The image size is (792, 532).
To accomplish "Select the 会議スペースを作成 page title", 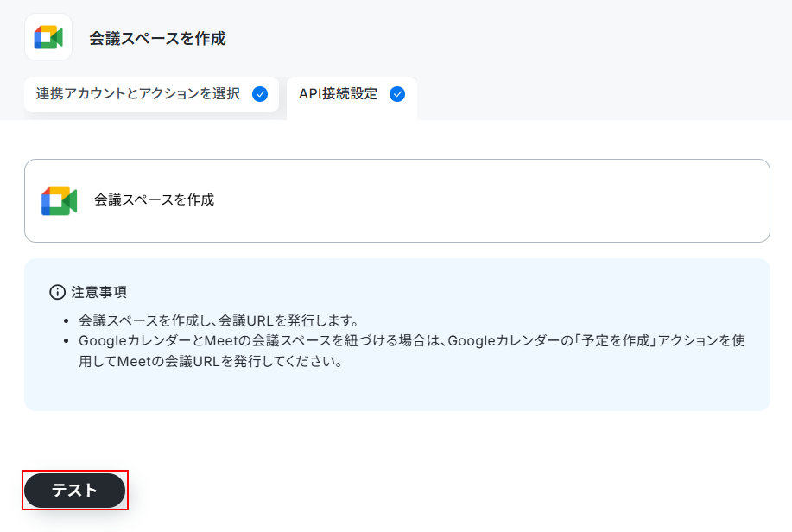I will pos(157,38).
